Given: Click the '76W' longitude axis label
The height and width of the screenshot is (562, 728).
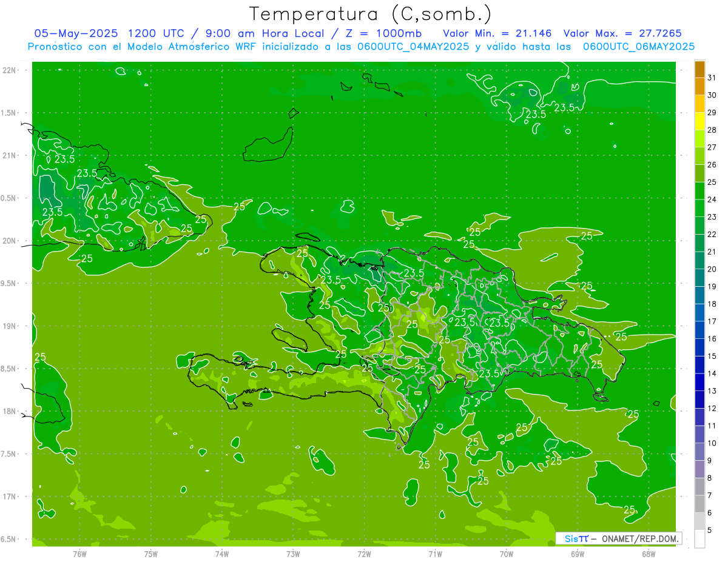Looking at the screenshot, I should (80, 554).
